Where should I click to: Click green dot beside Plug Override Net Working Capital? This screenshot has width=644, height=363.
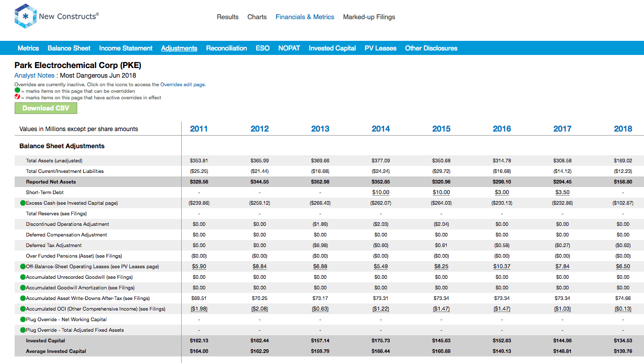click(x=23, y=319)
